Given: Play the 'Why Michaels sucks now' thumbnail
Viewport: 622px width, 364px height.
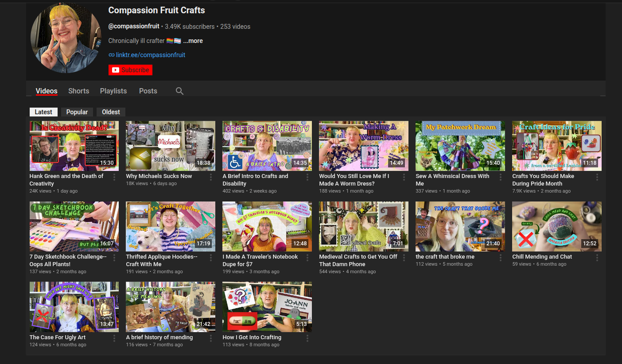Looking at the screenshot, I should (x=171, y=146).
